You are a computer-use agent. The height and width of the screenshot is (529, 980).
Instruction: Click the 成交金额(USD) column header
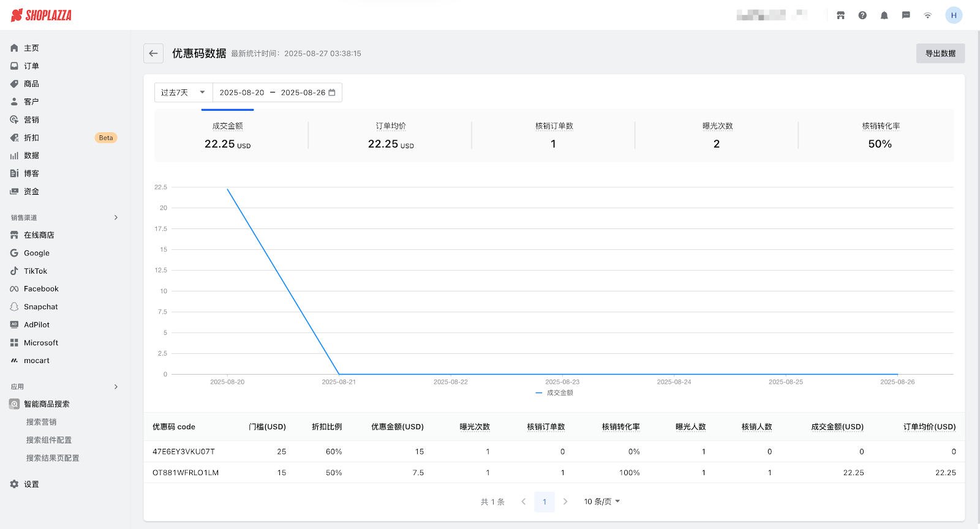[837, 427]
